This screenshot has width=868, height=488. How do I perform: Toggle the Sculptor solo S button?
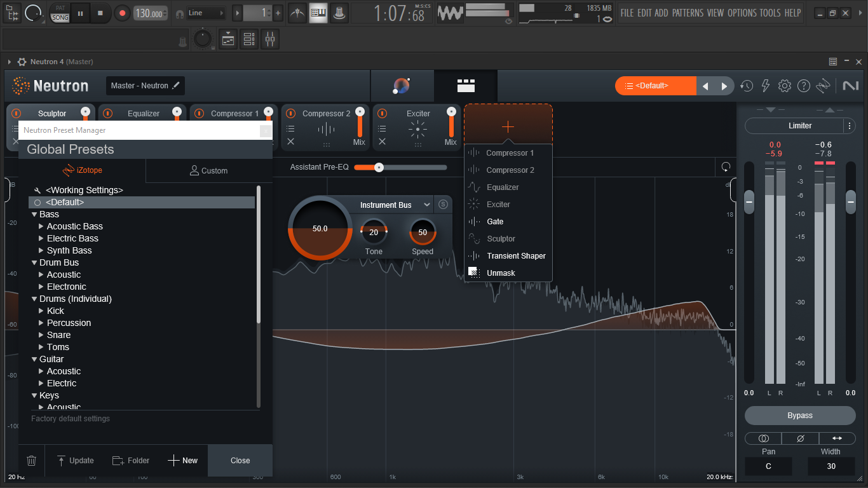[x=444, y=205]
